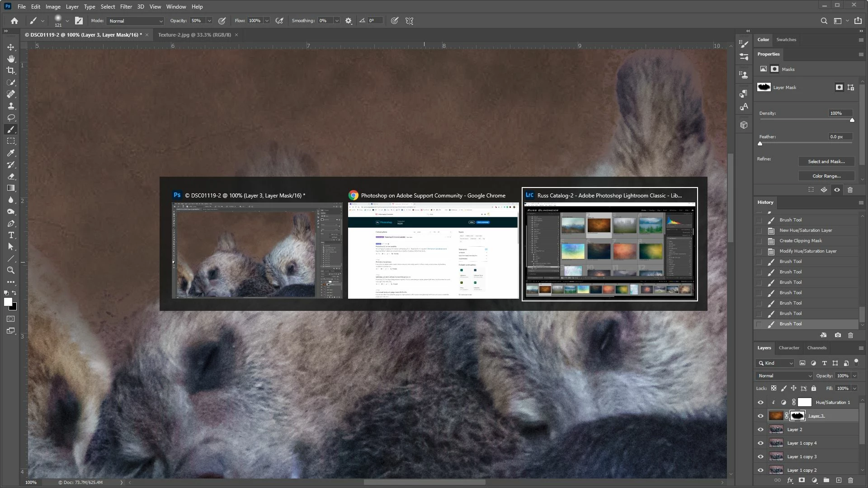This screenshot has width=868, height=488.
Task: Hide the Layer 1 copy 4 layer
Action: pos(760,443)
